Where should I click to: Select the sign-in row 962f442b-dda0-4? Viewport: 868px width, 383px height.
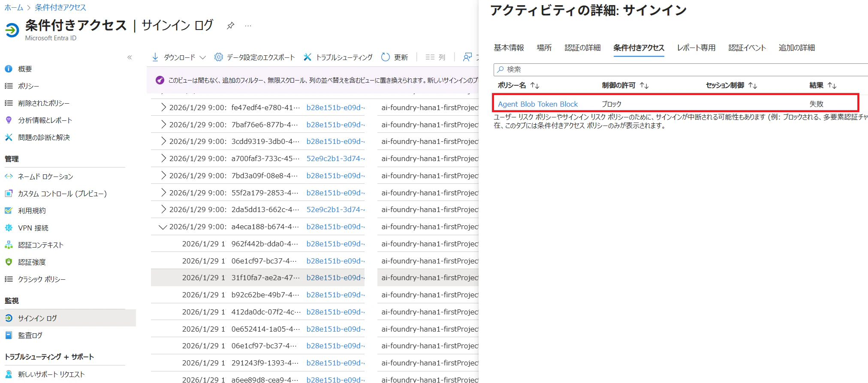pos(316,243)
